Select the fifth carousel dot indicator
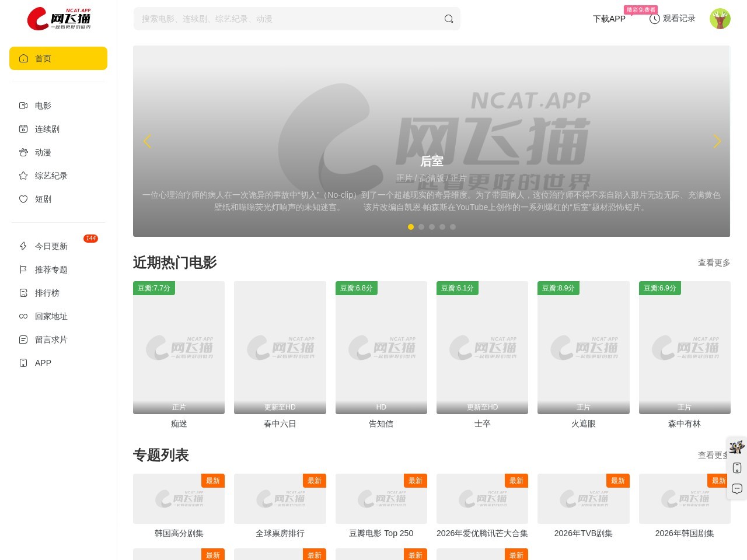The image size is (747, 560). [x=453, y=227]
